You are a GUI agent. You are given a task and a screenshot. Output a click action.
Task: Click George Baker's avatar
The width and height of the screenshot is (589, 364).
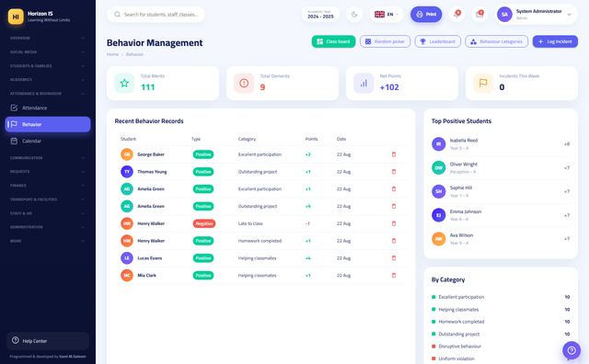[x=127, y=154]
